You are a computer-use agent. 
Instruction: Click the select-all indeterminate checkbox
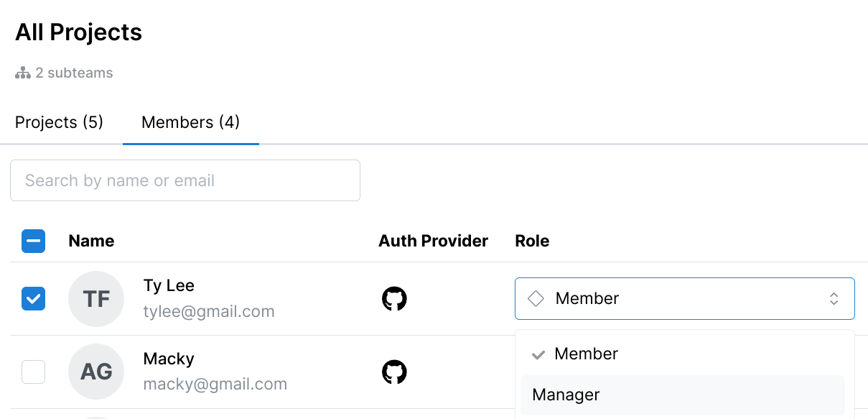[x=33, y=241]
